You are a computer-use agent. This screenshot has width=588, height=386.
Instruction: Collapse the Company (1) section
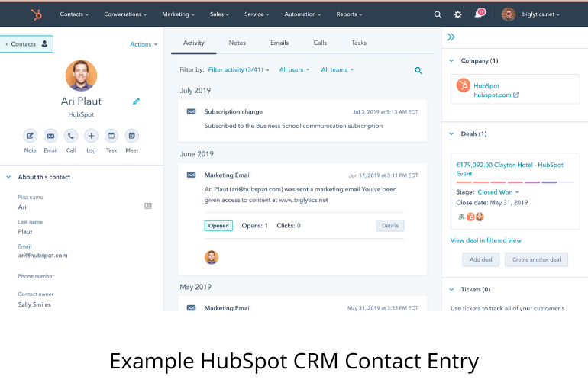pyautogui.click(x=451, y=60)
